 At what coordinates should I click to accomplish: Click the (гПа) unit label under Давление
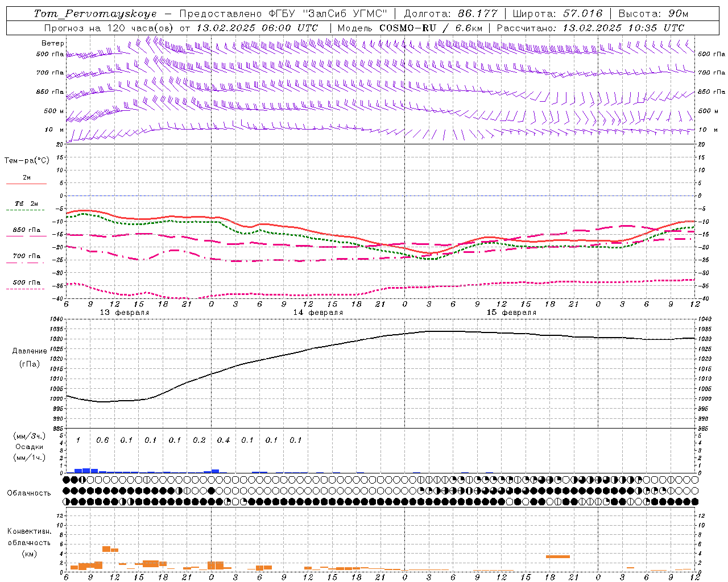(x=30, y=364)
